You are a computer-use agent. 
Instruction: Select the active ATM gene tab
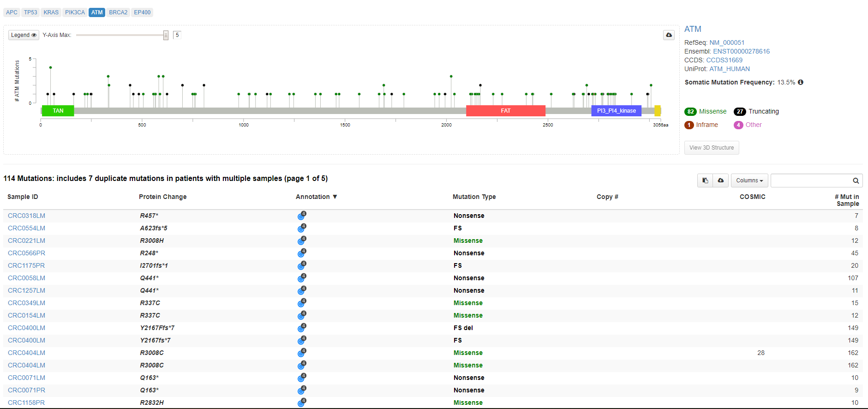[97, 12]
